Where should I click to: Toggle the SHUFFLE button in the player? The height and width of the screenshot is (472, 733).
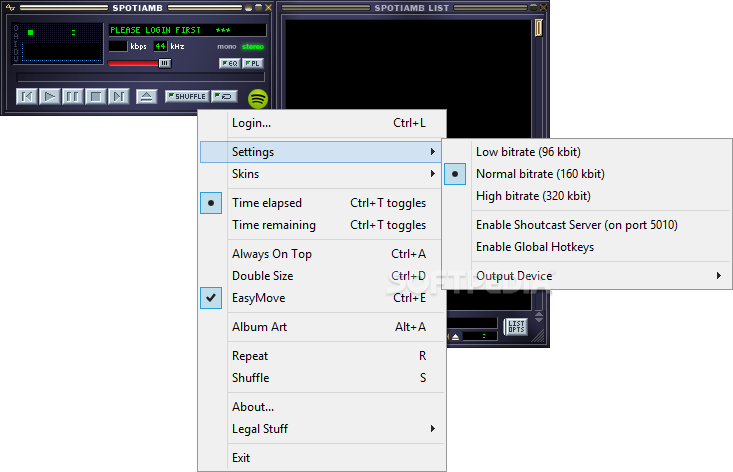click(x=187, y=96)
